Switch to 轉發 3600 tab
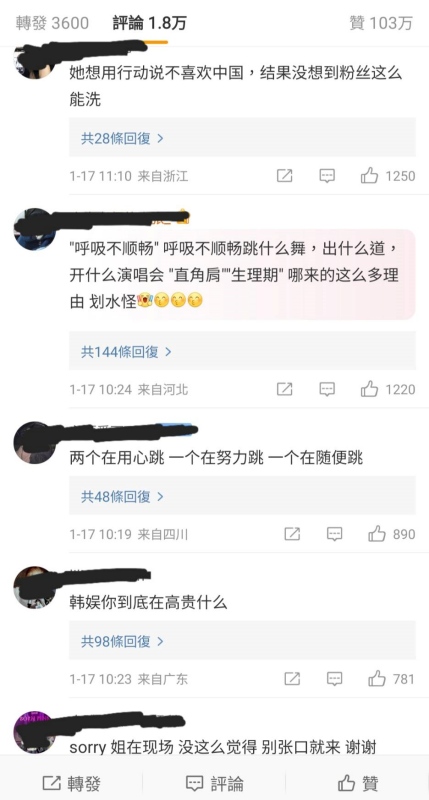This screenshot has height=800, width=429. coord(52,23)
